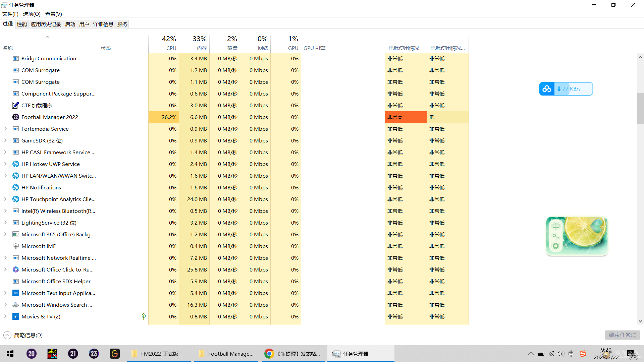644x362 pixels.
Task: Click the Sogou input method tray icon
Action: click(583, 354)
